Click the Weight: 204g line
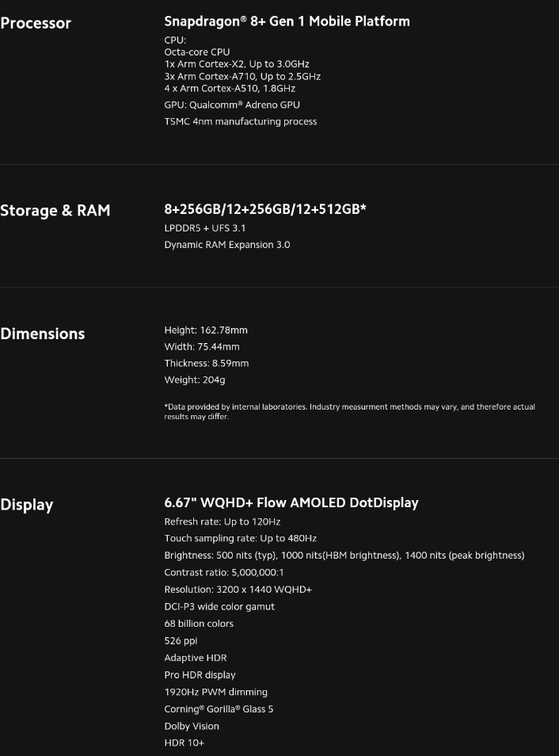The width and height of the screenshot is (559, 756). point(193,380)
